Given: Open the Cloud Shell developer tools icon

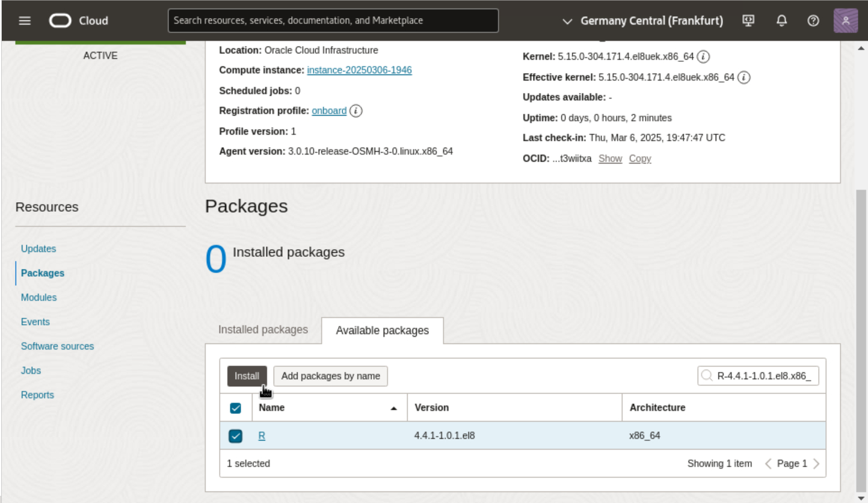Looking at the screenshot, I should [749, 20].
